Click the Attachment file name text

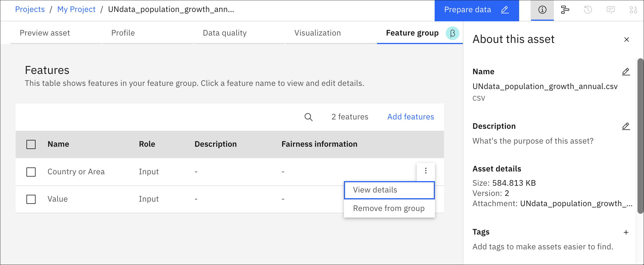[576, 204]
